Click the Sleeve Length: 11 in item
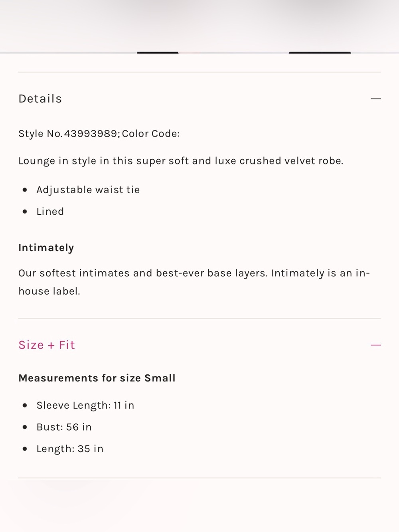399x532 pixels. (x=85, y=405)
